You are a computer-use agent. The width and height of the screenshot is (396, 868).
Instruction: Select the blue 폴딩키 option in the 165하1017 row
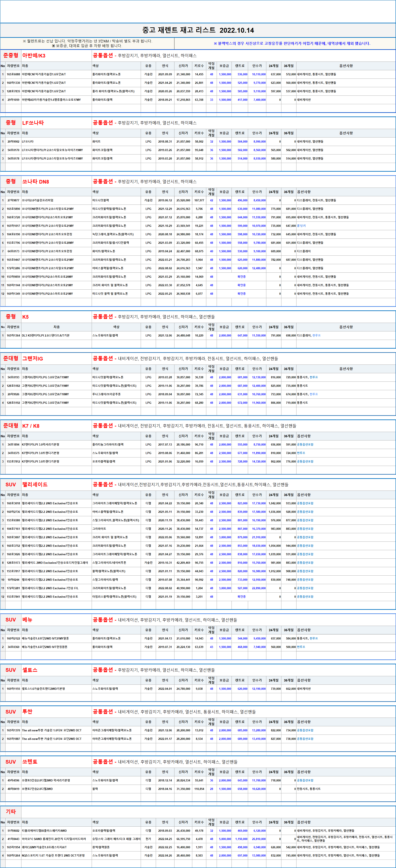point(301,226)
